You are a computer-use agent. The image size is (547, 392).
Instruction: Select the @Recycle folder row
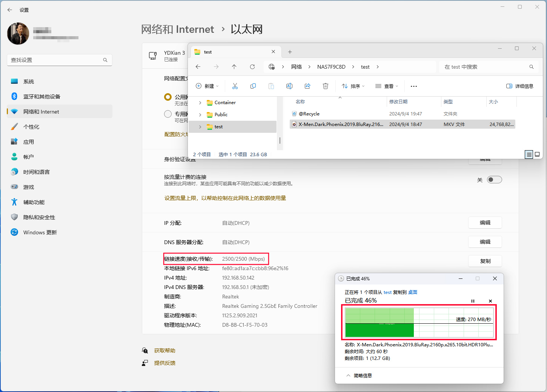(x=403, y=114)
